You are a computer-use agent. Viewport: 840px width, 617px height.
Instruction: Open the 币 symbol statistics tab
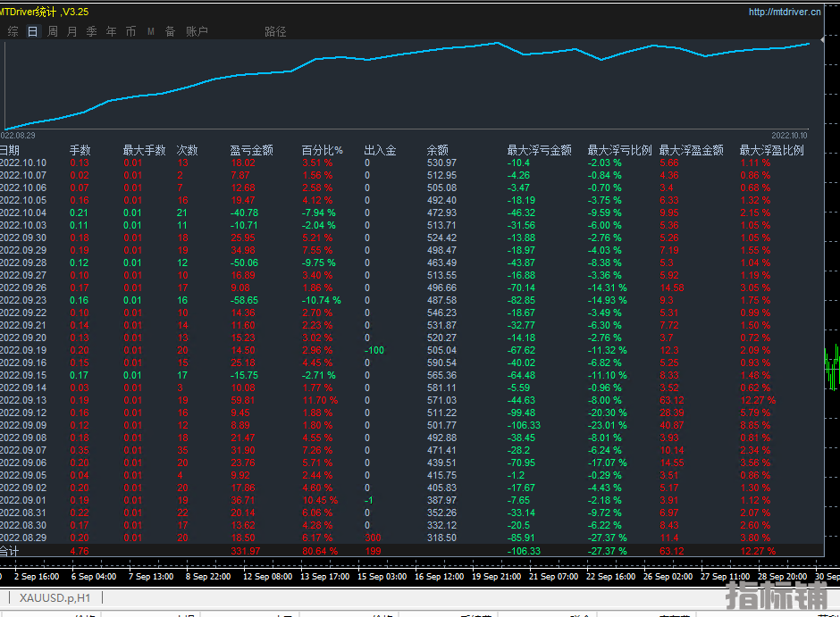coord(131,31)
